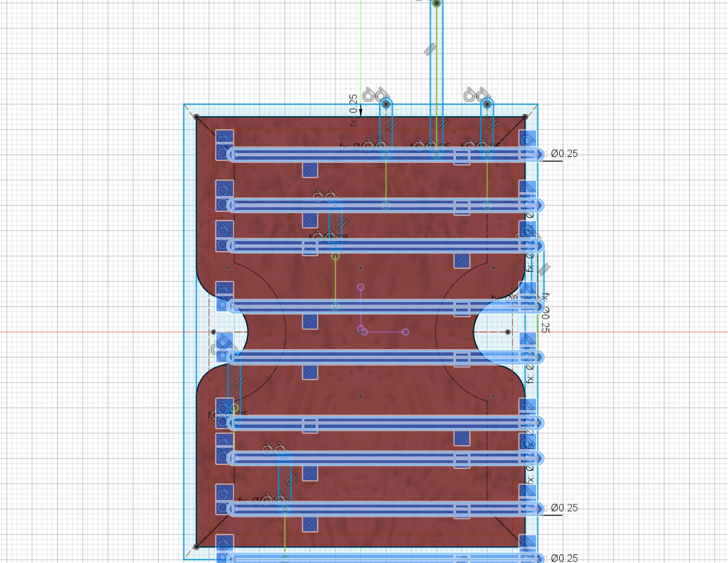Viewport: 728px width, 563px height.
Task: Select the upper-right fillet center point
Action: [494, 268]
